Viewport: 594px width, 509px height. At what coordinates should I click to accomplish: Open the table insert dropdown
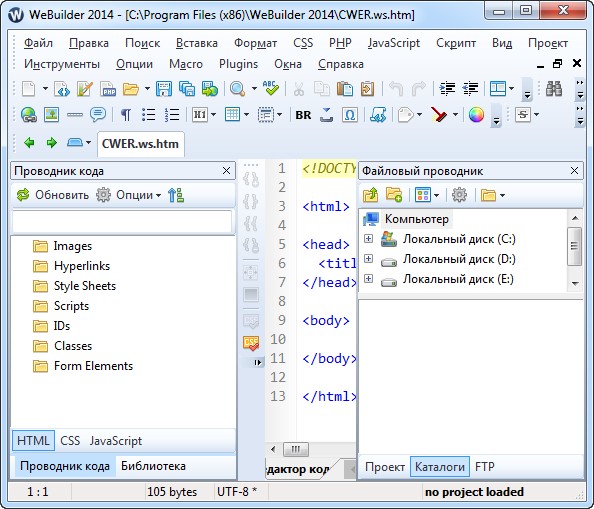[246, 114]
